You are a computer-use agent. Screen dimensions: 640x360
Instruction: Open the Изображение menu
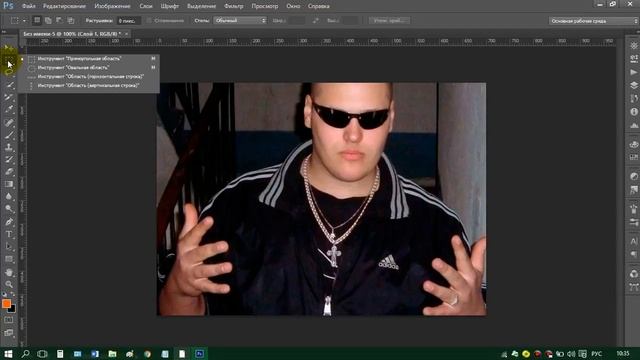pos(112,6)
